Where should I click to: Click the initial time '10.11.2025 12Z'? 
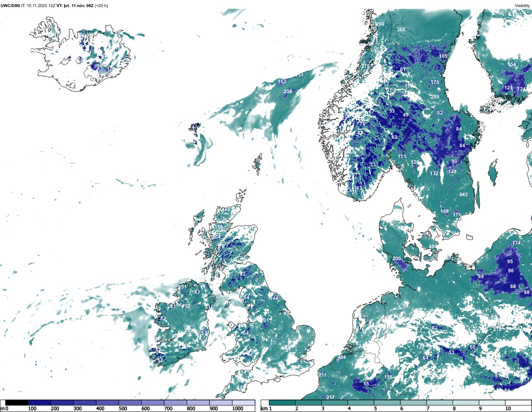coord(41,6)
